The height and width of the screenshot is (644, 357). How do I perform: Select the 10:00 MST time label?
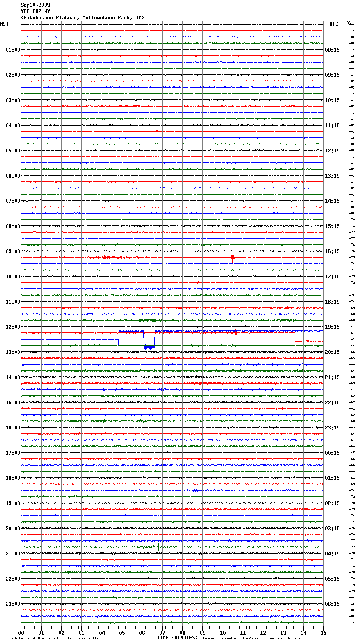(13, 277)
